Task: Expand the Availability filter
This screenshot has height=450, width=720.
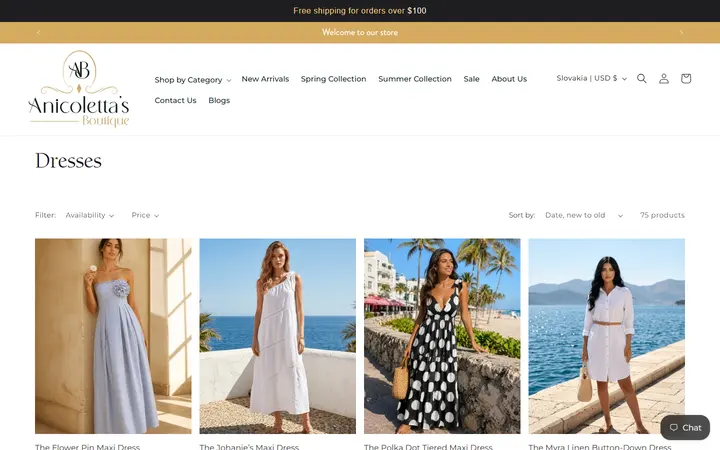Action: [x=90, y=215]
